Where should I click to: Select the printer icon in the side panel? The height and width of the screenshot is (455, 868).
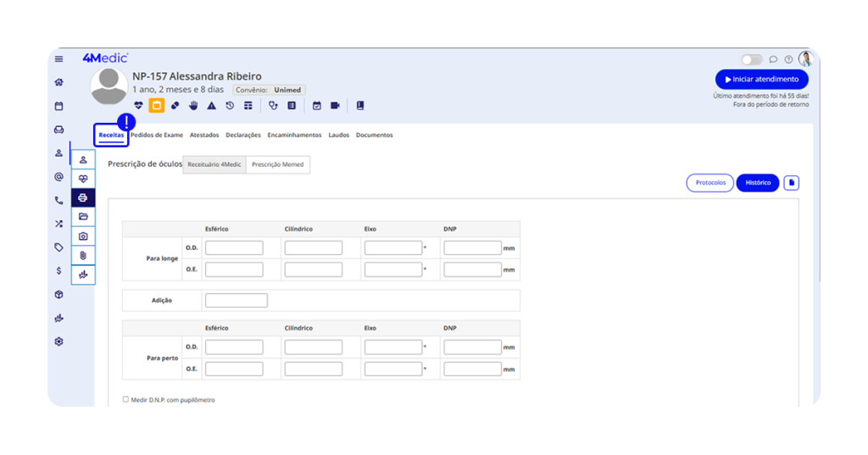(83, 197)
